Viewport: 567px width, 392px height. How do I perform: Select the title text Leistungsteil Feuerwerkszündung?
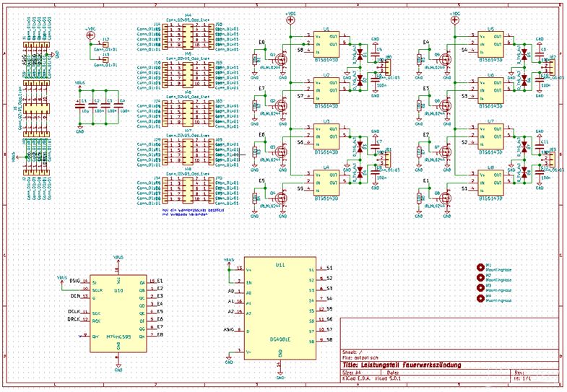(402, 365)
